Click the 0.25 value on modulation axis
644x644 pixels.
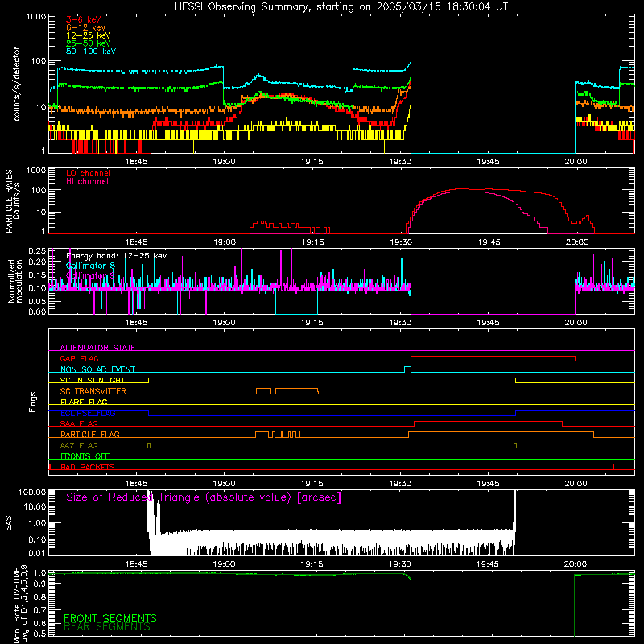tap(37, 250)
